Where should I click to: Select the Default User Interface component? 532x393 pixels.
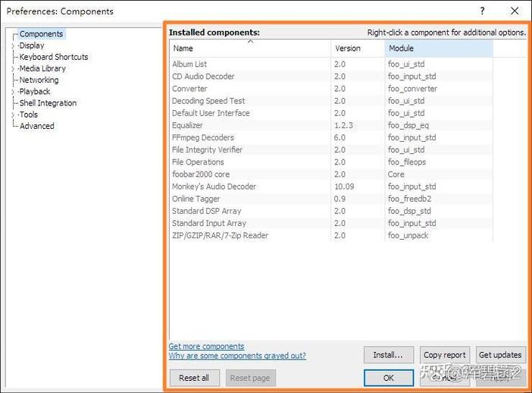331,113
